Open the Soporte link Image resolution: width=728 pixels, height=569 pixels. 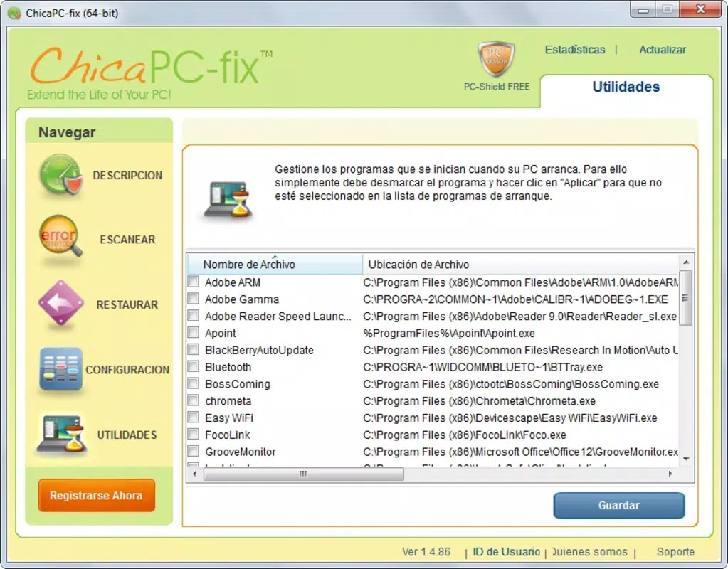coord(675,552)
